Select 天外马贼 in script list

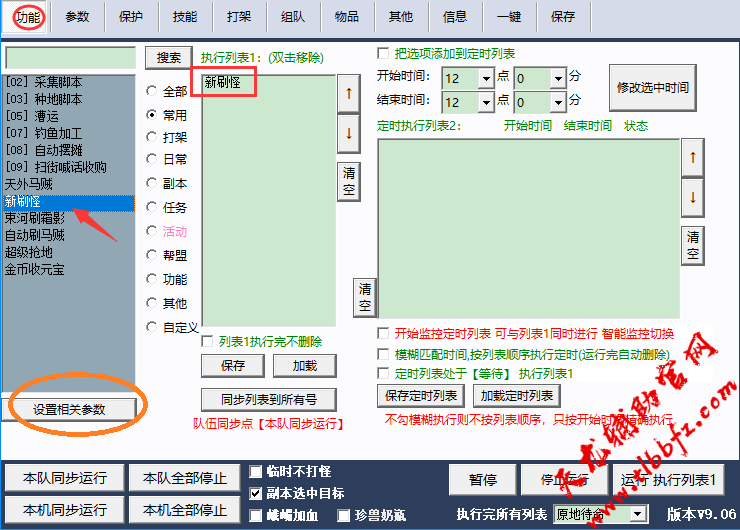click(x=69, y=184)
